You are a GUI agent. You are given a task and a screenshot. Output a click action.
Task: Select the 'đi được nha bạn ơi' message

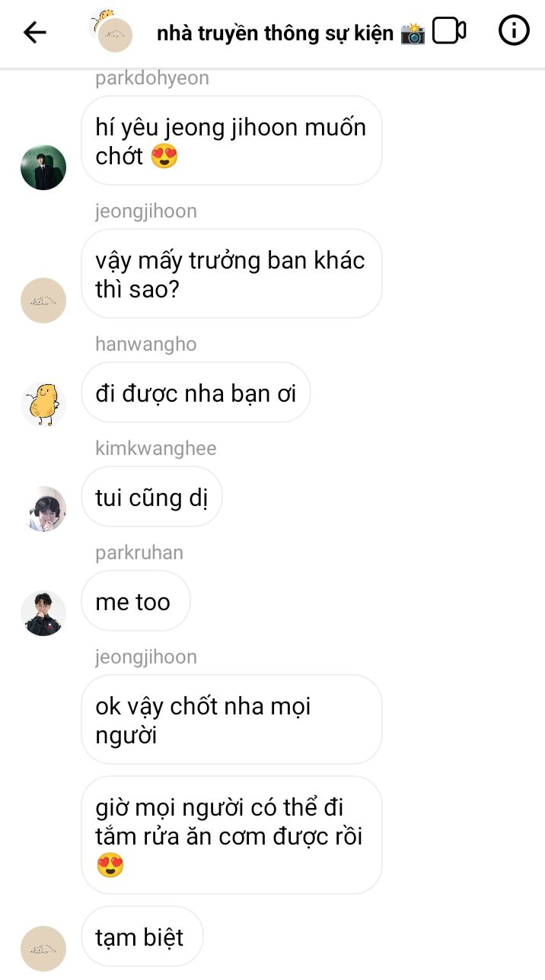[196, 393]
